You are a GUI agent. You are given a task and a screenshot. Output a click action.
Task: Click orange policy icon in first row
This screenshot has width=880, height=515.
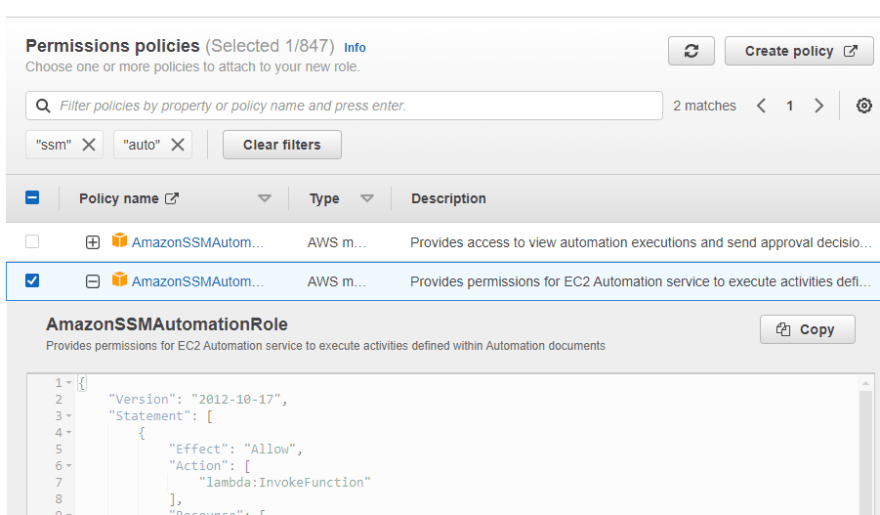click(119, 241)
